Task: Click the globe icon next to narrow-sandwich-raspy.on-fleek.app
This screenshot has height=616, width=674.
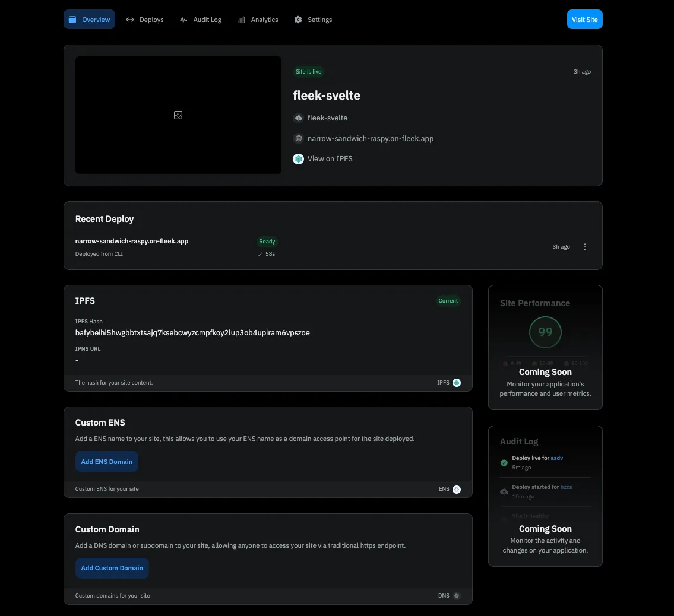Action: tap(298, 139)
